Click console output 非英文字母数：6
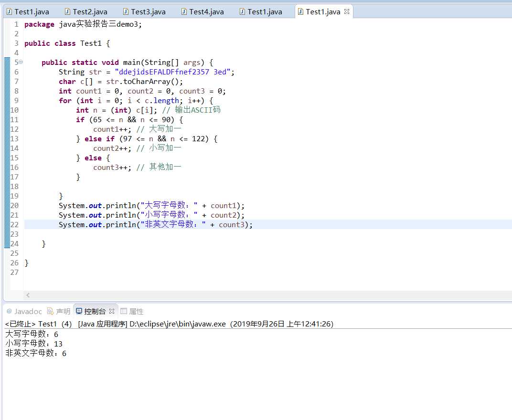The image size is (512, 420). click(x=36, y=353)
